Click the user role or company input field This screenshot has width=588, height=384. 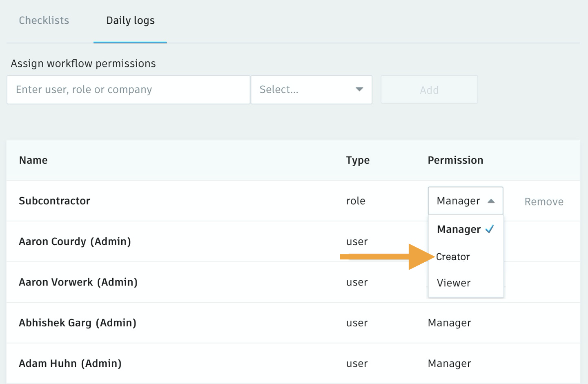click(128, 89)
